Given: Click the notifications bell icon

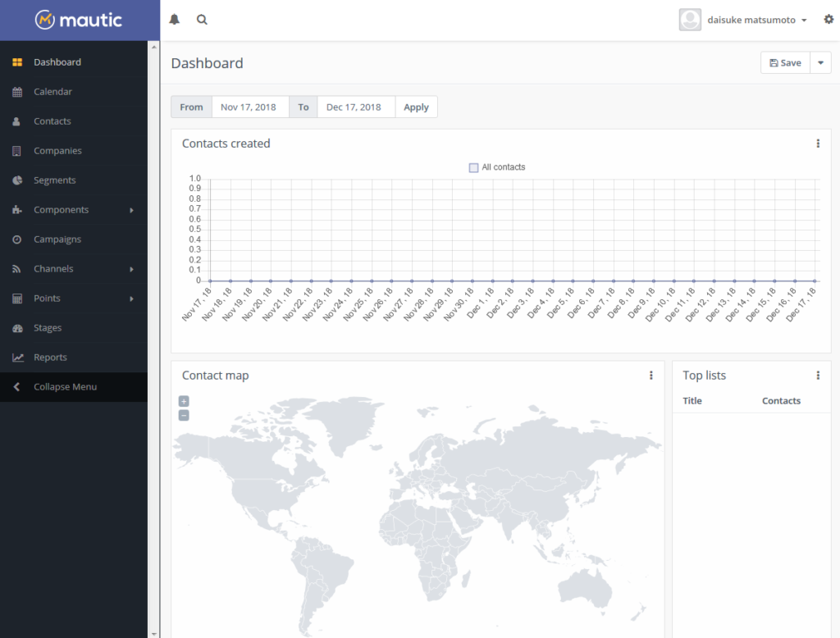Looking at the screenshot, I should pos(174,20).
